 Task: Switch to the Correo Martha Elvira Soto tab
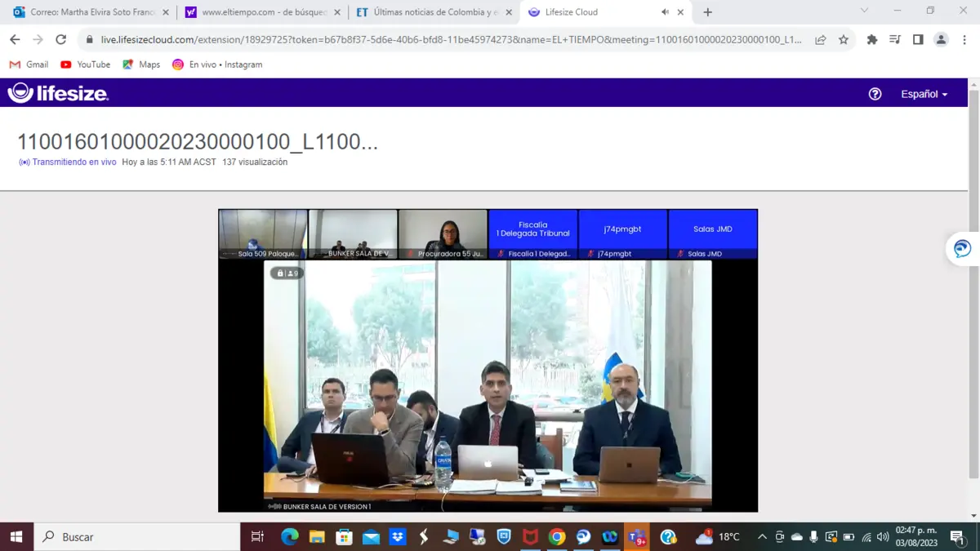[90, 12]
